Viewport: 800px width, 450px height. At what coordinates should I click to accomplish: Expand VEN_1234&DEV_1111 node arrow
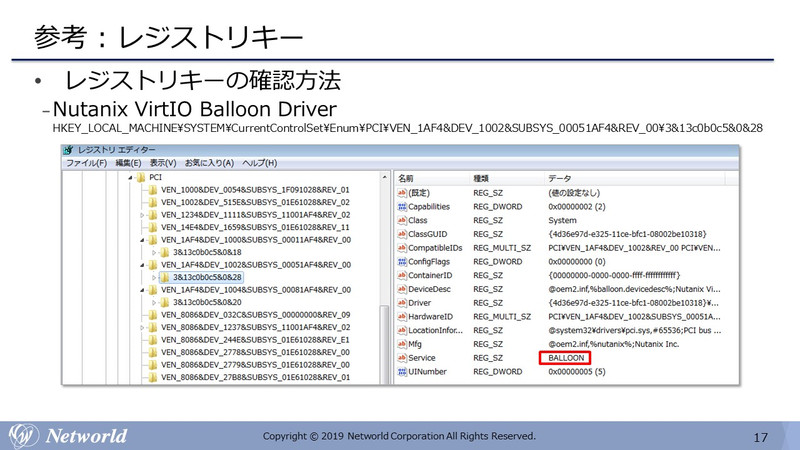(142, 215)
